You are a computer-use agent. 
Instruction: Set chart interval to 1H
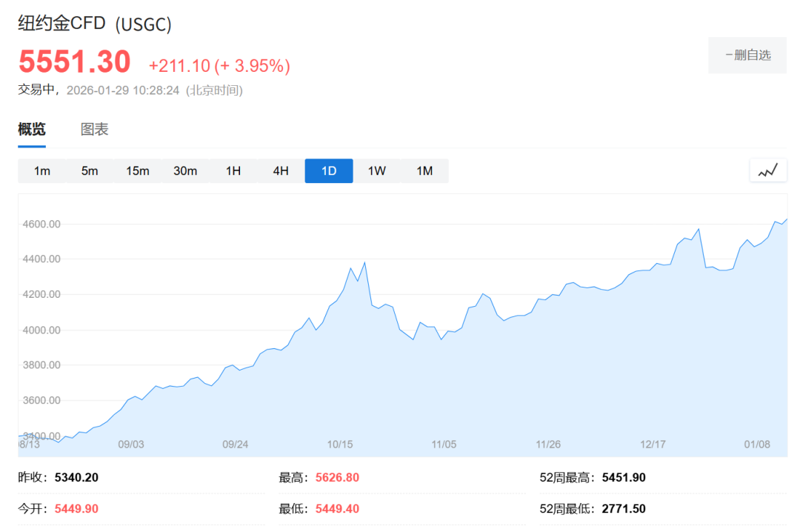coord(233,171)
